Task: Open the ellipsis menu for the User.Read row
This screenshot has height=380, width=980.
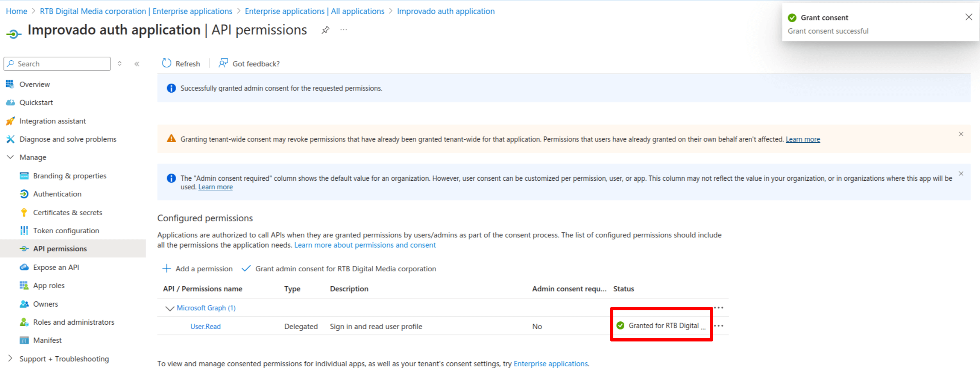Action: tap(719, 325)
